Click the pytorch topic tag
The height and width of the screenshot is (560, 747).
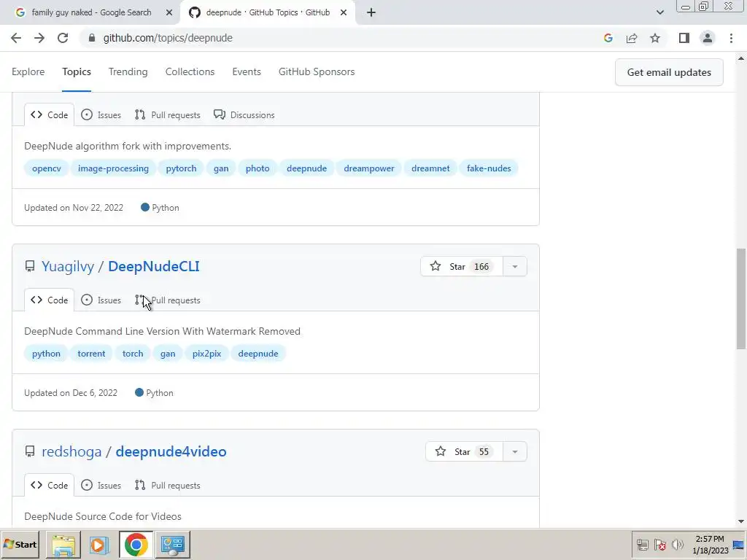pyautogui.click(x=181, y=168)
